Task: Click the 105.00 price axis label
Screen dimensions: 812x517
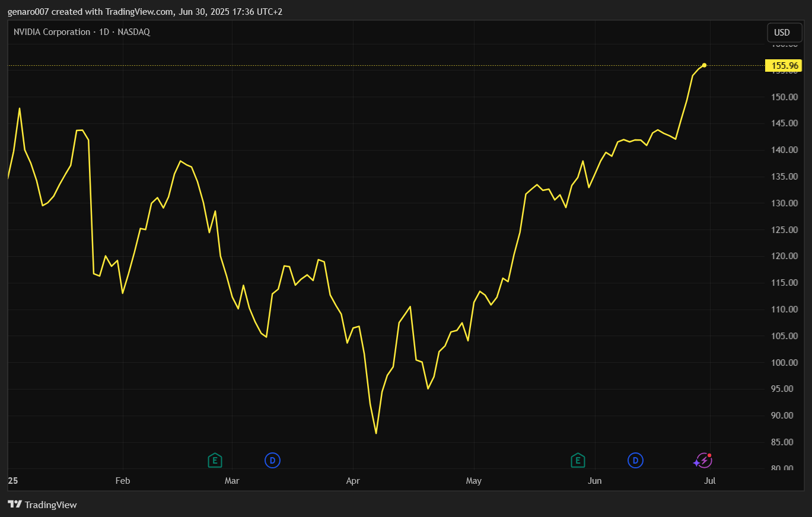Action: 785,336
